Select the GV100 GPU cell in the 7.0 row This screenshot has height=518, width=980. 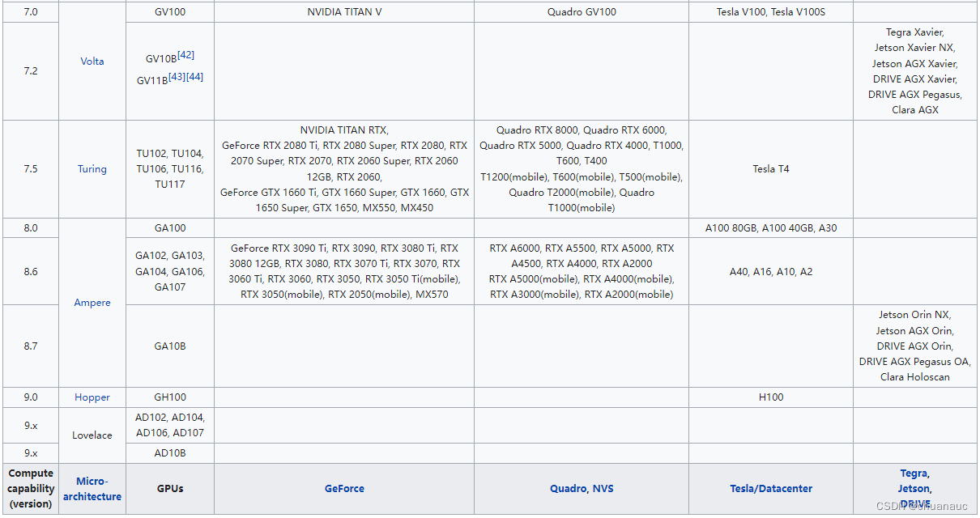(x=170, y=12)
